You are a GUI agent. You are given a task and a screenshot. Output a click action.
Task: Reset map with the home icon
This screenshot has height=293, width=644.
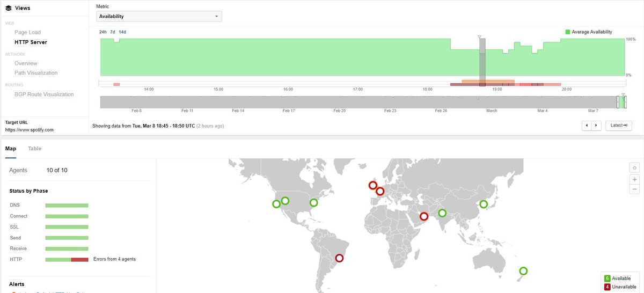[635, 168]
